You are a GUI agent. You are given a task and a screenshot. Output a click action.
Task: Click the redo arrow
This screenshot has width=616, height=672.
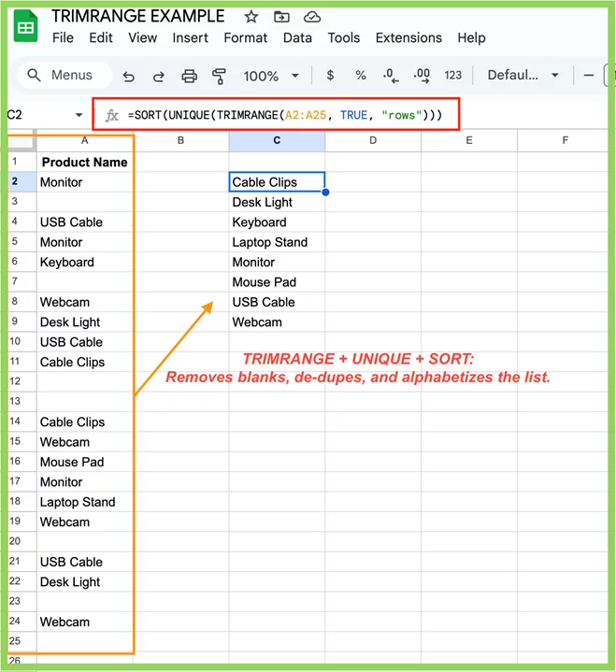pyautogui.click(x=159, y=76)
